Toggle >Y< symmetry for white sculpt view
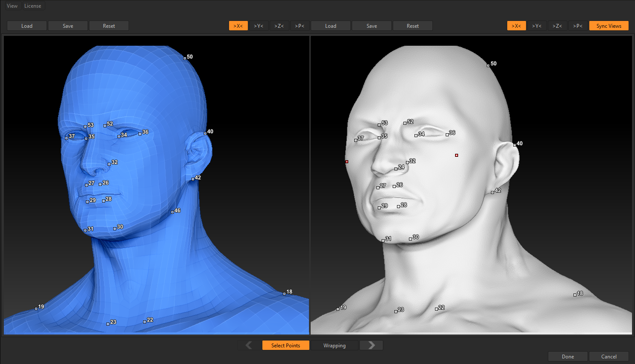Screen dimensions: 635x364 coord(537,26)
